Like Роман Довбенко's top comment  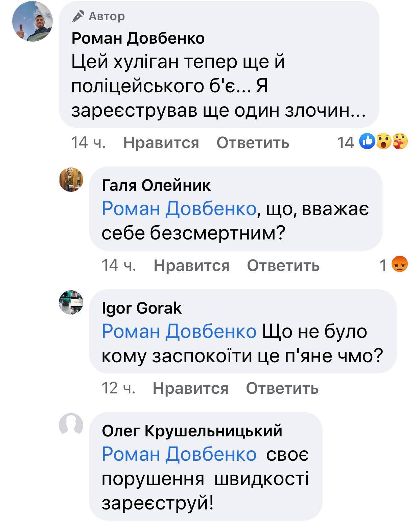(x=161, y=143)
